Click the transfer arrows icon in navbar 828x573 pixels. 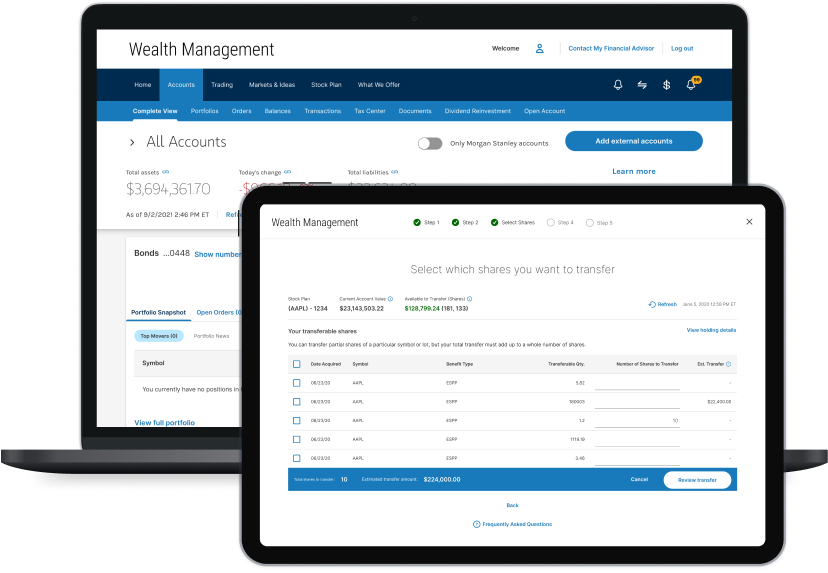[x=642, y=85]
